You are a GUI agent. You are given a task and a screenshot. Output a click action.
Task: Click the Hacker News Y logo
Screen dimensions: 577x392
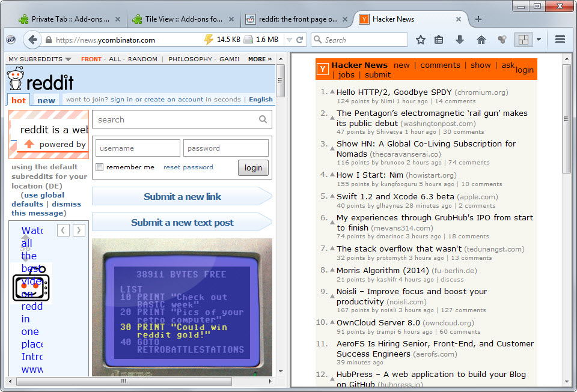[323, 68]
